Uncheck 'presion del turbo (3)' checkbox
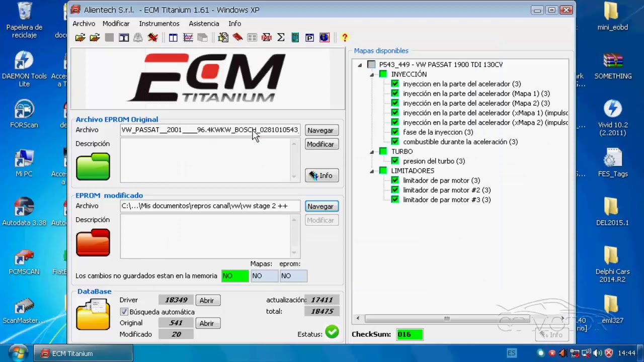 point(395,161)
